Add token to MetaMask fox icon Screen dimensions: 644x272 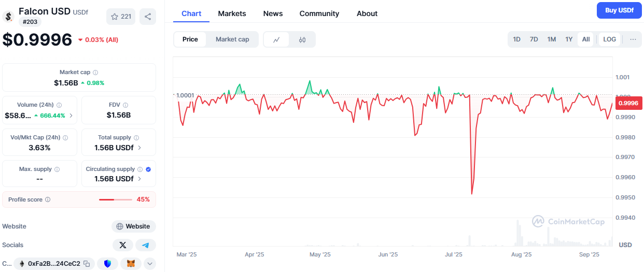131,264
